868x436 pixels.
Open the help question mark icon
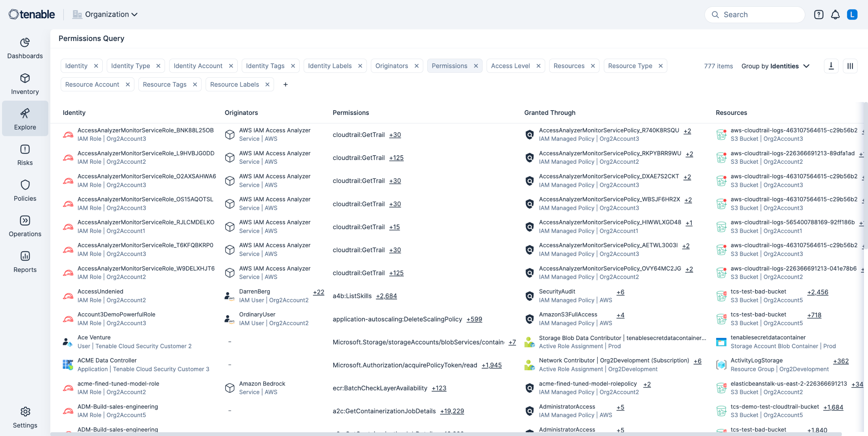point(818,15)
